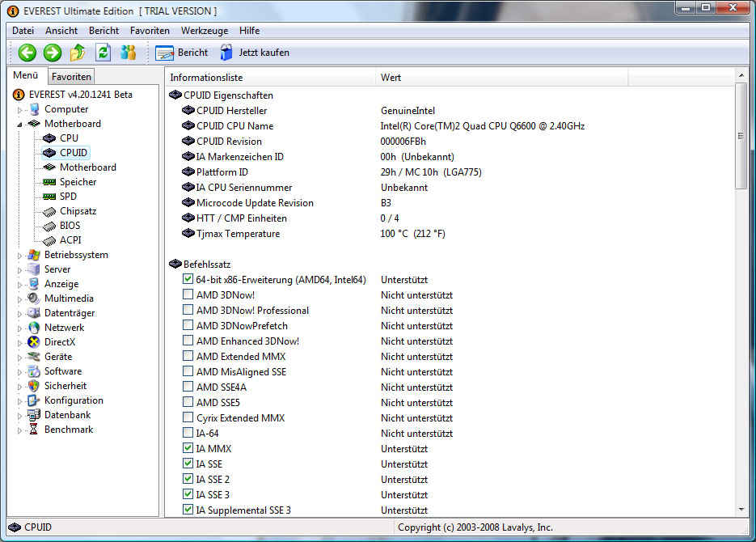756x542 pixels.
Task: Toggle the IA SSE 3 checkbox
Action: (188, 494)
